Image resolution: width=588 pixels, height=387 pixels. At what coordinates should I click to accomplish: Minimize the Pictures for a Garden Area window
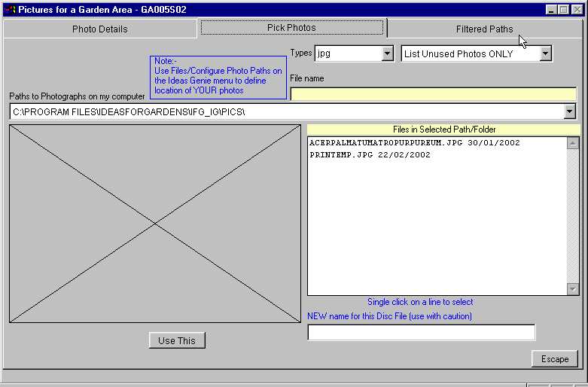[551, 10]
